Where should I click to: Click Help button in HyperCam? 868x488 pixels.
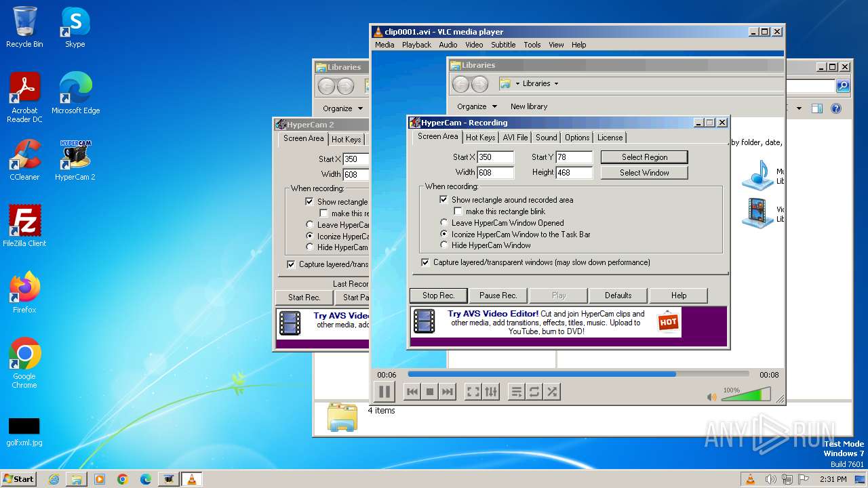click(679, 296)
